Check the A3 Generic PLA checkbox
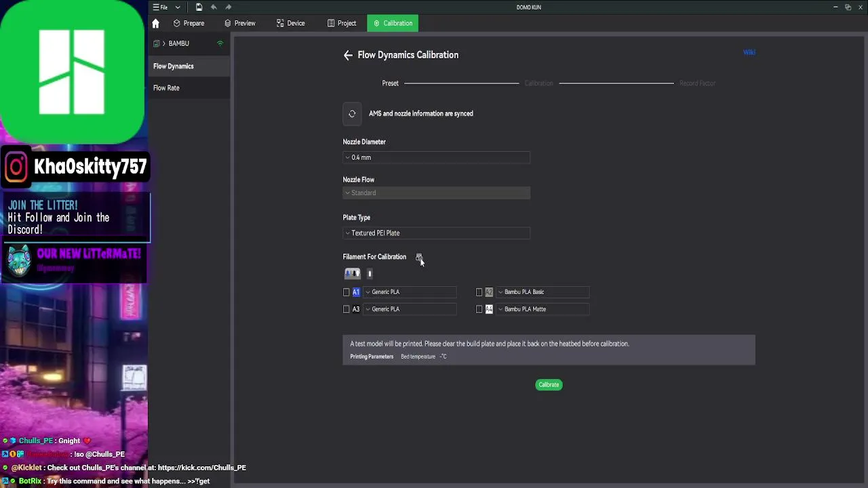868x488 pixels. tap(347, 309)
